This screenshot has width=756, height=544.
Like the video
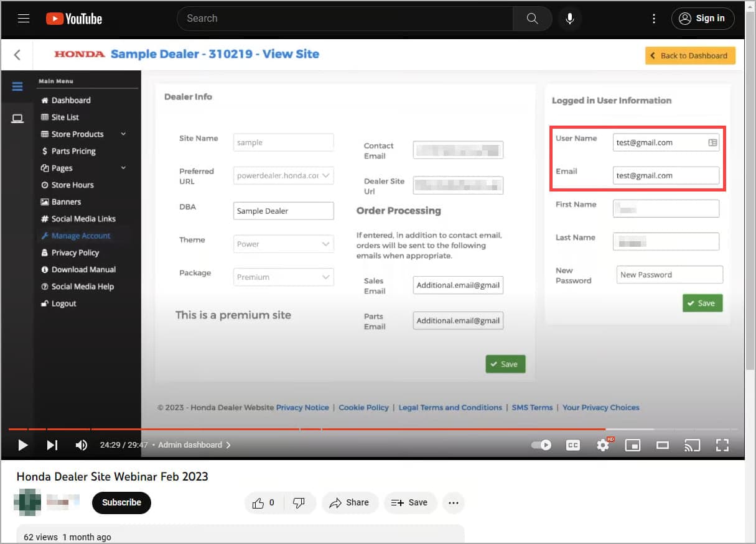click(x=263, y=503)
